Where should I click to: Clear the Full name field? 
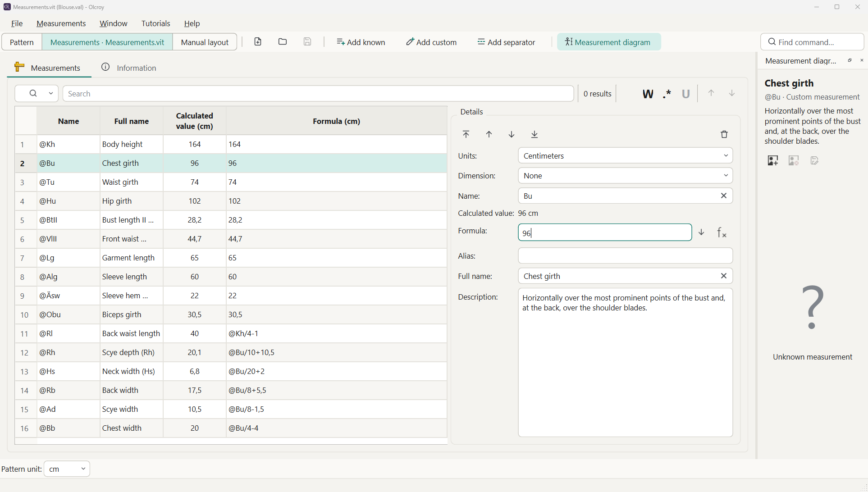pyautogui.click(x=724, y=276)
